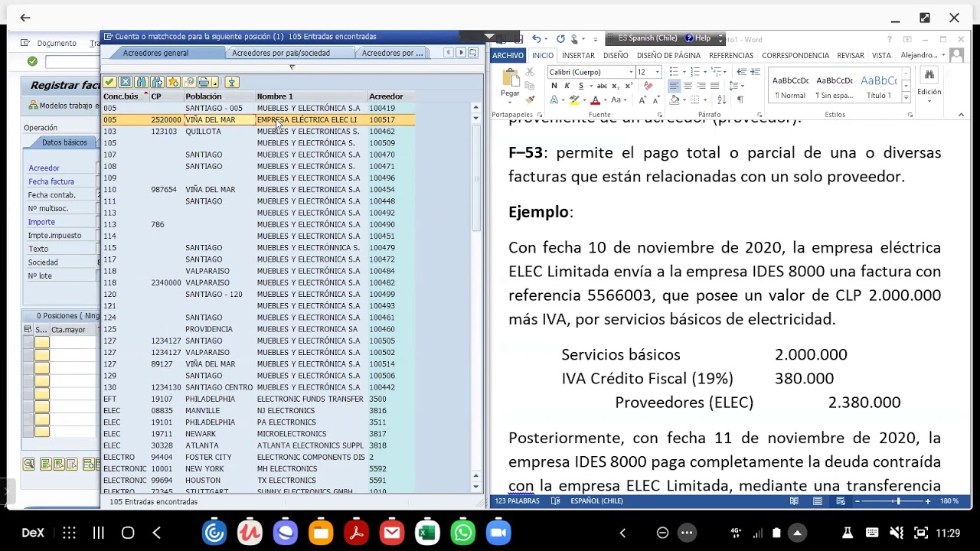The width and height of the screenshot is (980, 551).
Task: Open the VISTA ribbon tab
Action: 881,55
